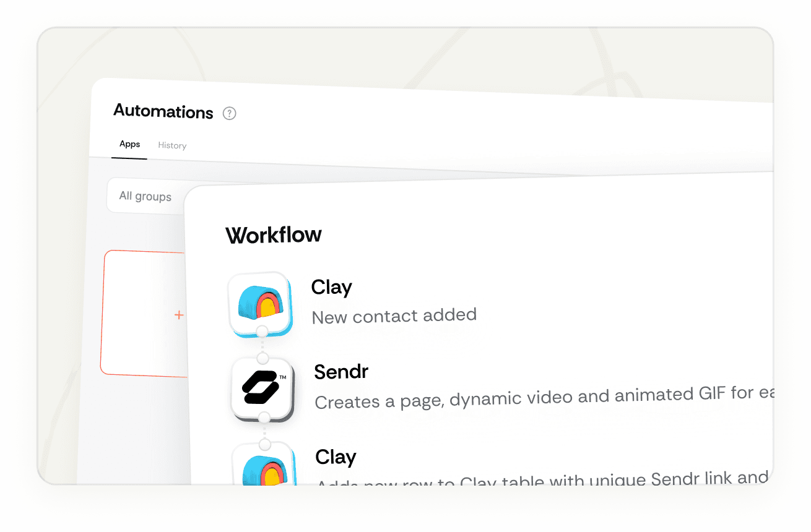Click the Automations page title
The height and width of the screenshot is (532, 811).
coord(163,111)
